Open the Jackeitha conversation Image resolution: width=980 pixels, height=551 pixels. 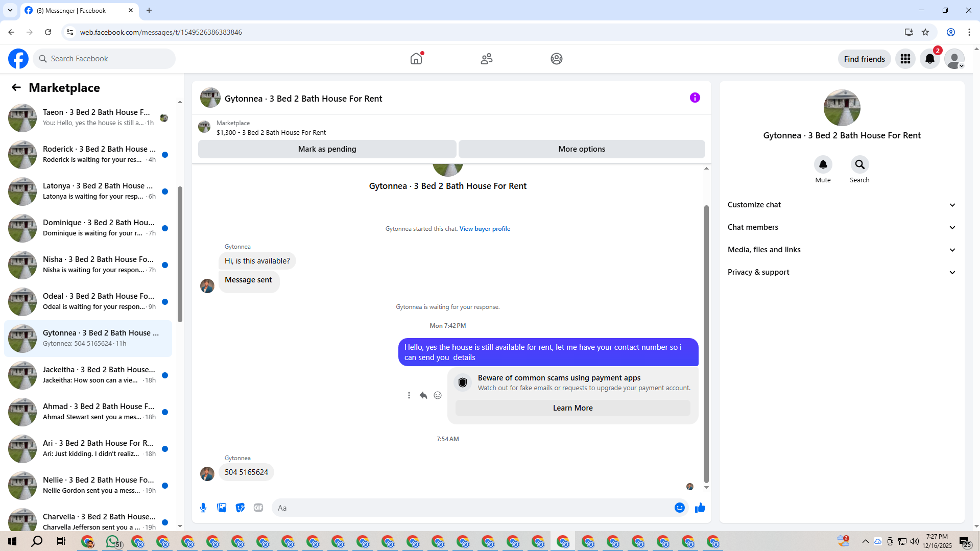point(88,375)
